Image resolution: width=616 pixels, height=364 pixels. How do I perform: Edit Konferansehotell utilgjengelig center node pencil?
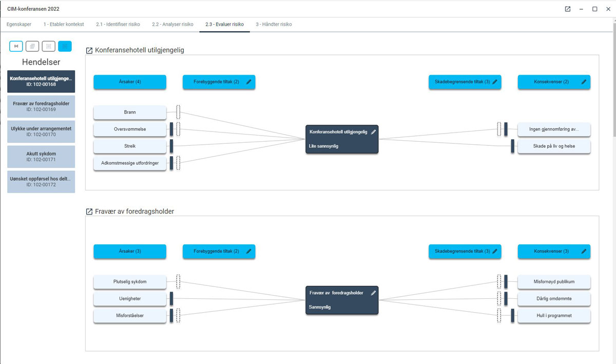click(374, 132)
